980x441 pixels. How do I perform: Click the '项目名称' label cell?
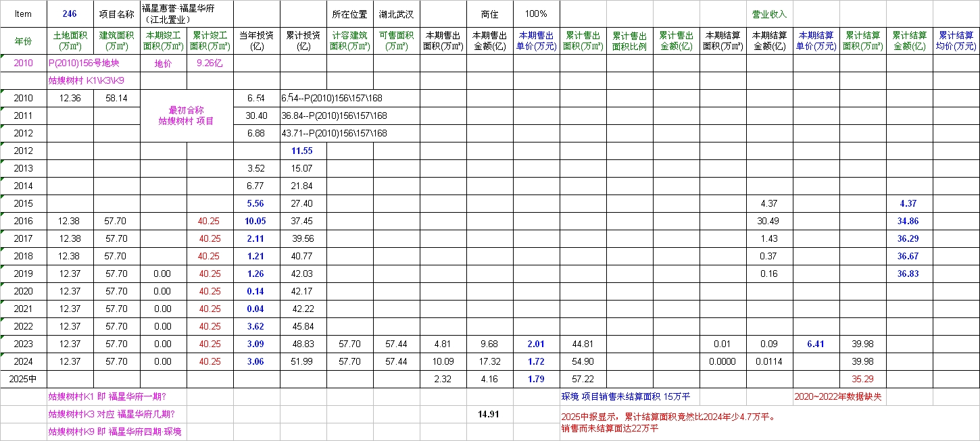[117, 14]
